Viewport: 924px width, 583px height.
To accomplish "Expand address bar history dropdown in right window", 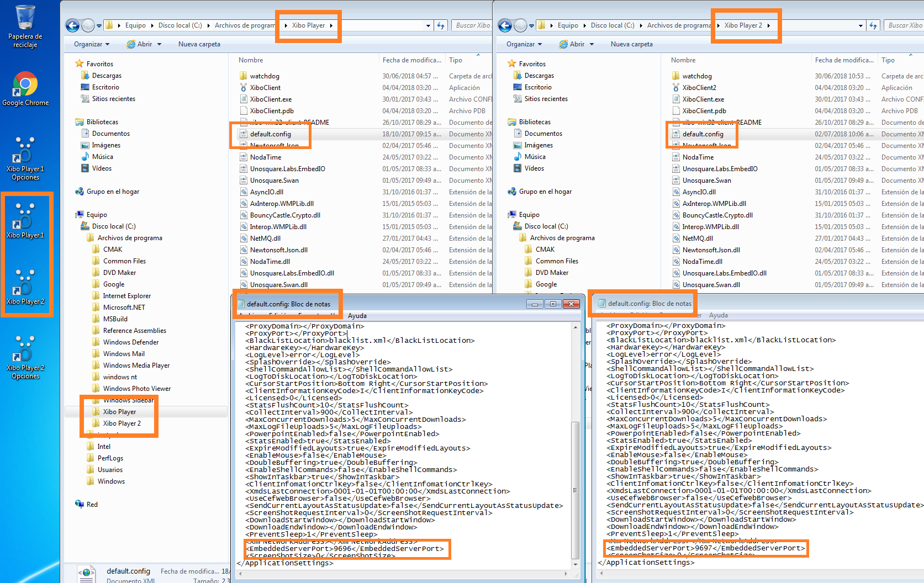I will pos(860,25).
